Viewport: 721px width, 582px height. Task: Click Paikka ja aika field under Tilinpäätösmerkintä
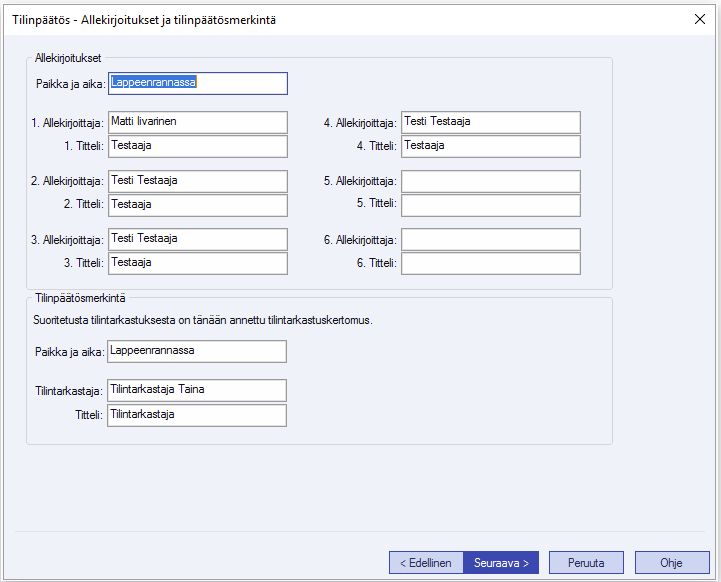[196, 351]
